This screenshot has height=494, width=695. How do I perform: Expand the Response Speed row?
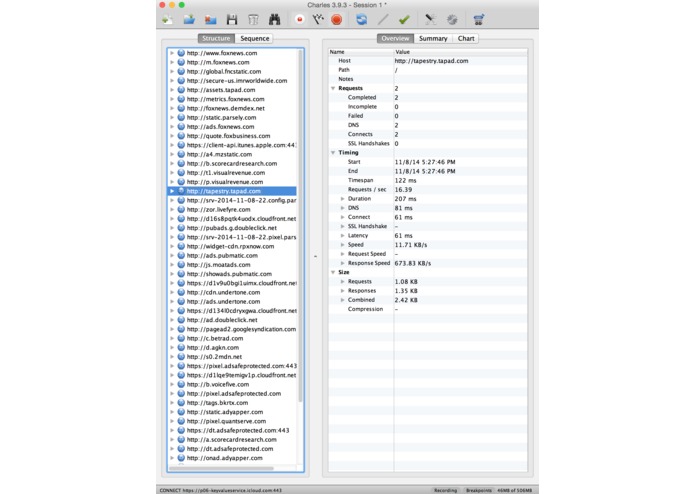(x=343, y=263)
